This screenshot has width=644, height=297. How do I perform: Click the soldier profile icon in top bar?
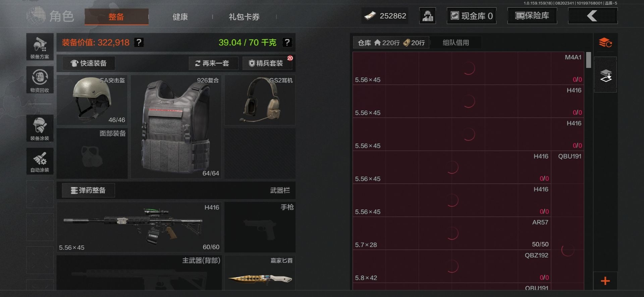click(428, 16)
